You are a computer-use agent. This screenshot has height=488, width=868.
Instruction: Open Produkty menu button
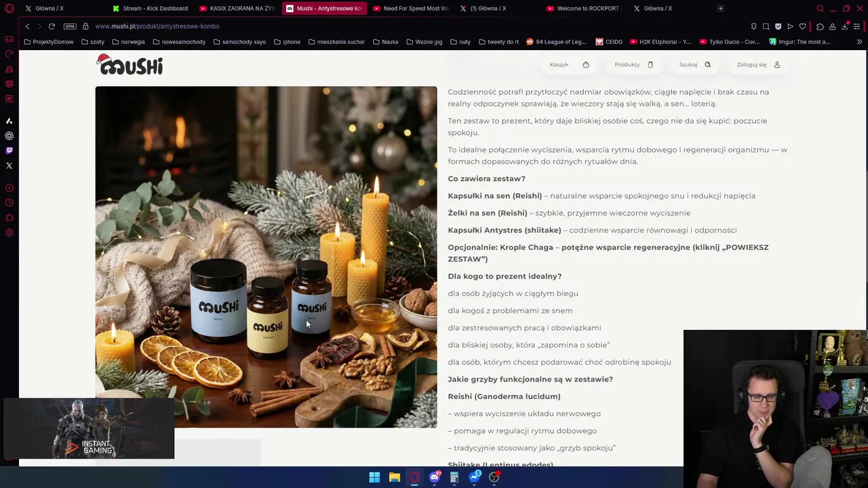tap(634, 64)
